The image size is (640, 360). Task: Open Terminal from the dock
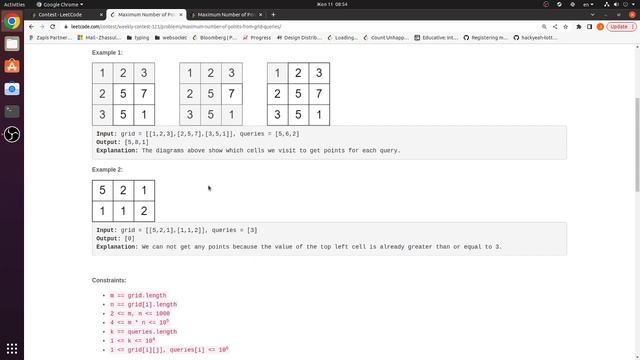click(x=12, y=111)
